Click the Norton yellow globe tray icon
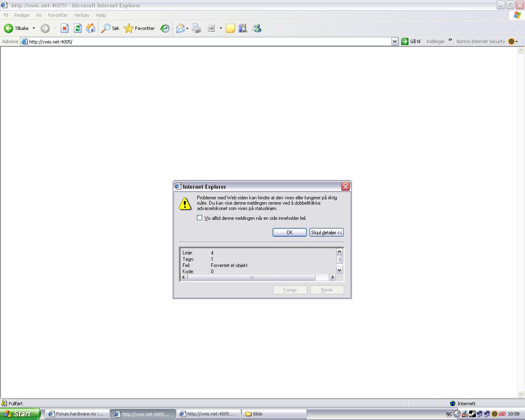The height and width of the screenshot is (420, 525). [x=495, y=414]
